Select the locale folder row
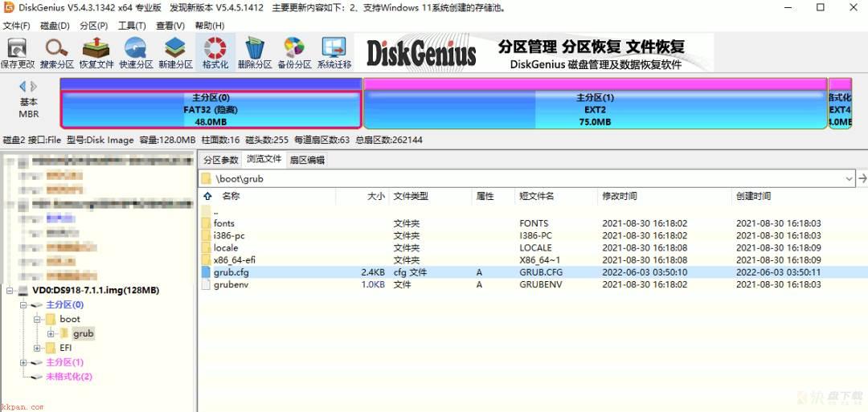The height and width of the screenshot is (412, 868). click(533, 247)
